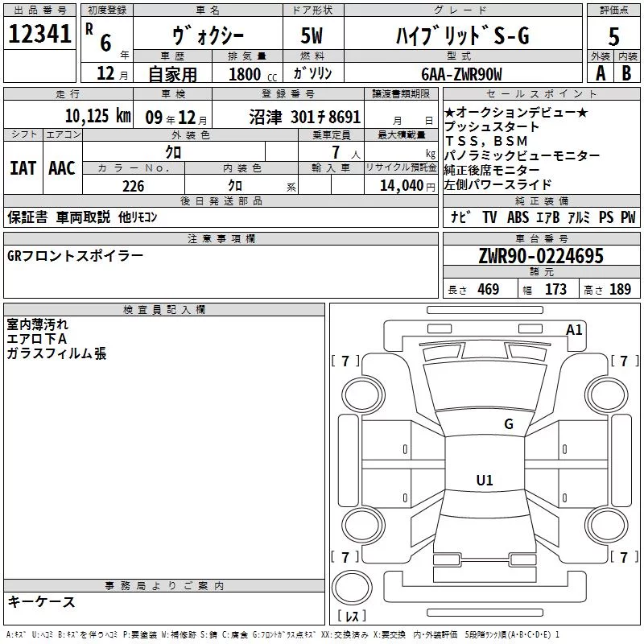Click spare tire circle above レス
644x644 pixels.
(x=352, y=588)
